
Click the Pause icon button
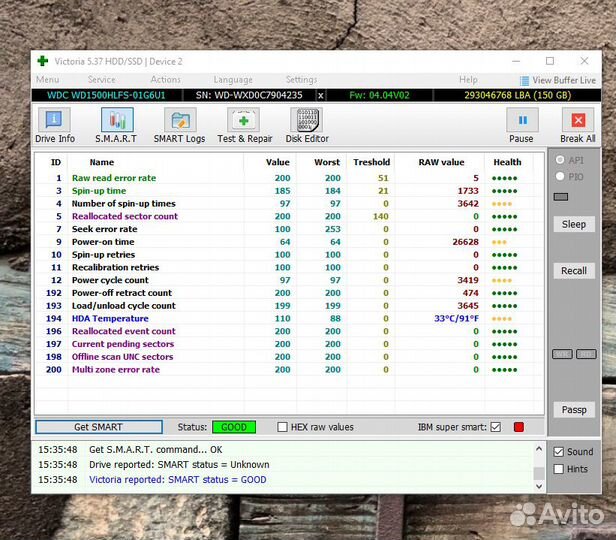coord(522,120)
